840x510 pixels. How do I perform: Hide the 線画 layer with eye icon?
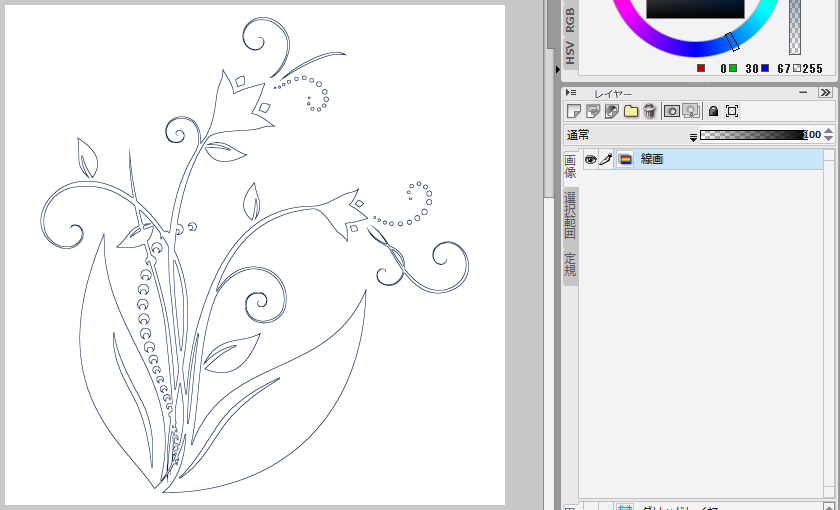pyautogui.click(x=590, y=159)
